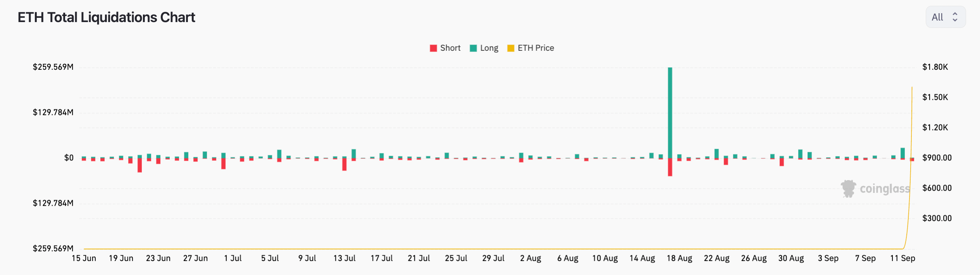Click the tallest green long liquidation bar
Viewport: 980px width, 275px height.
point(670,112)
